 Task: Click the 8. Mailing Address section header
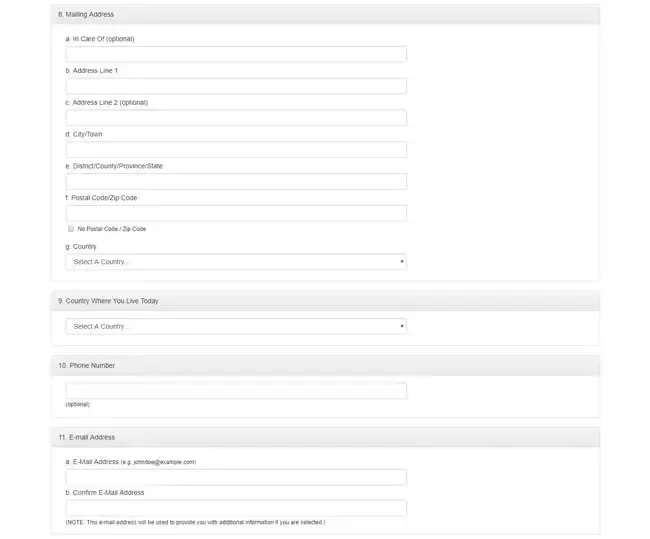pos(325,15)
